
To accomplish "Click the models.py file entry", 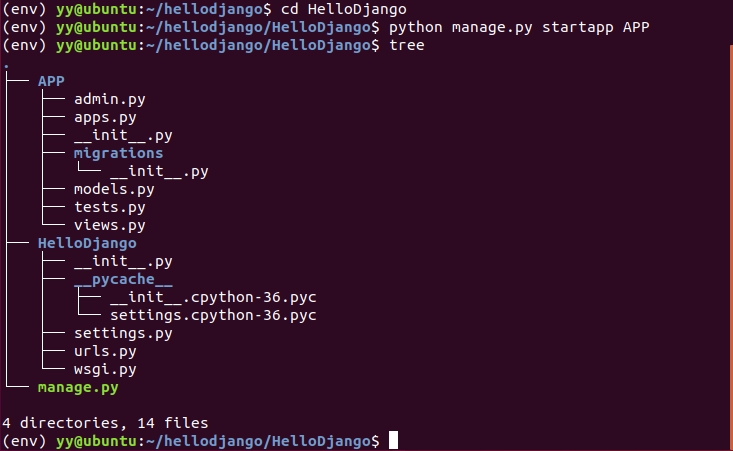I will point(113,189).
